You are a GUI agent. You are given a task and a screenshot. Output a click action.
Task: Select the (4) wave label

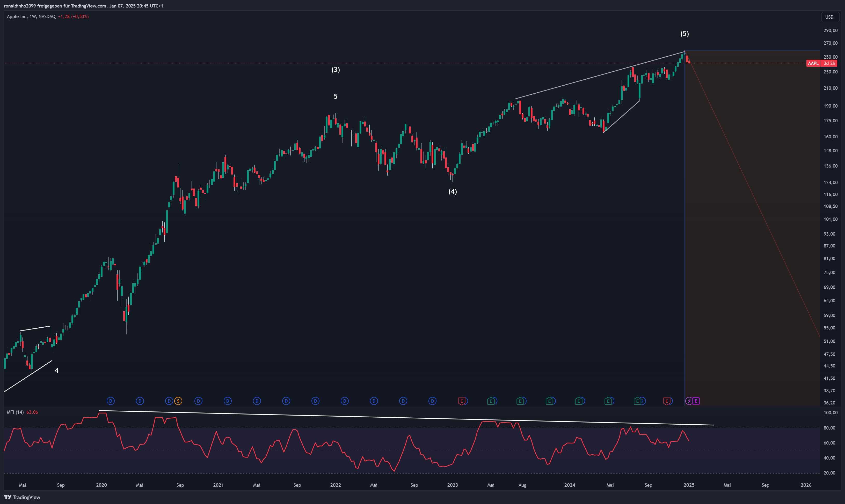tap(453, 192)
